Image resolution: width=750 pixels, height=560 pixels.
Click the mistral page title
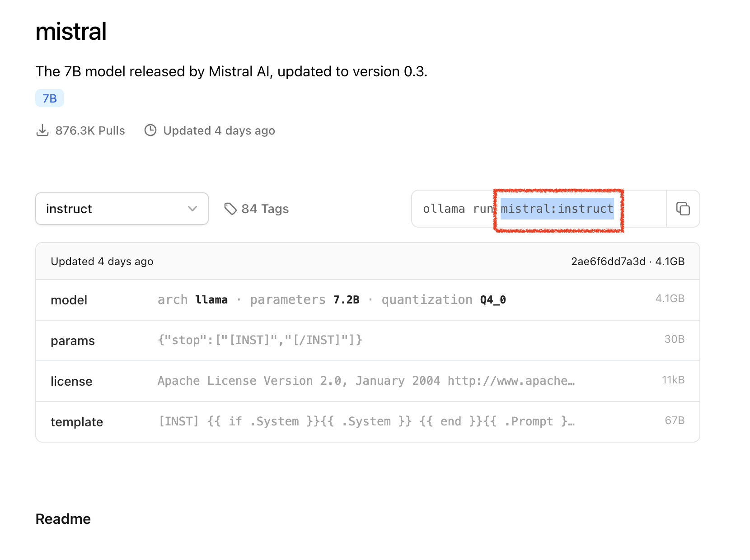[71, 32]
